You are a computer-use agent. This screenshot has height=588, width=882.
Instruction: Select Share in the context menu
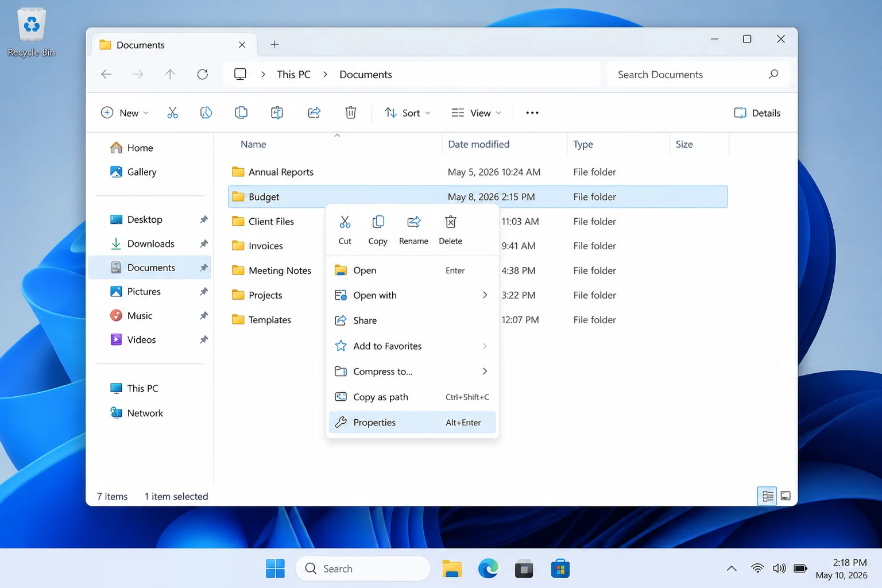click(412, 320)
